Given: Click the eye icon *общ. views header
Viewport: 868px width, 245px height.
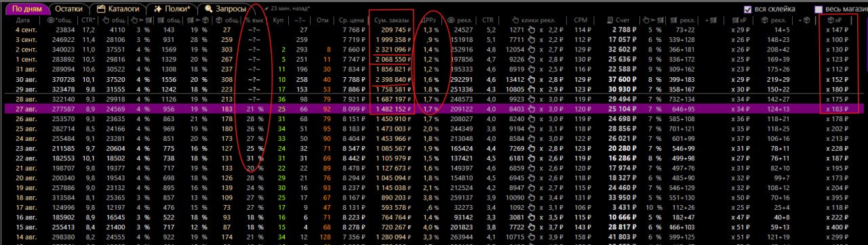Looking at the screenshot, I should click(60, 21).
